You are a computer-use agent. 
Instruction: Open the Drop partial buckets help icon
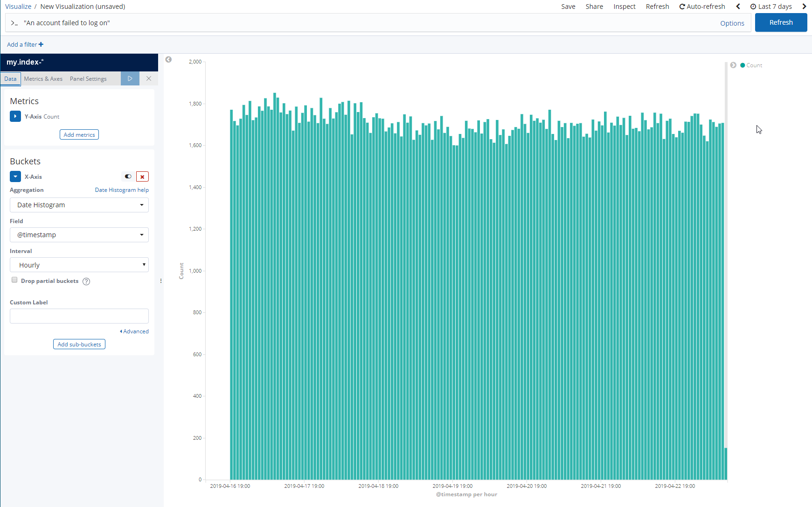86,281
